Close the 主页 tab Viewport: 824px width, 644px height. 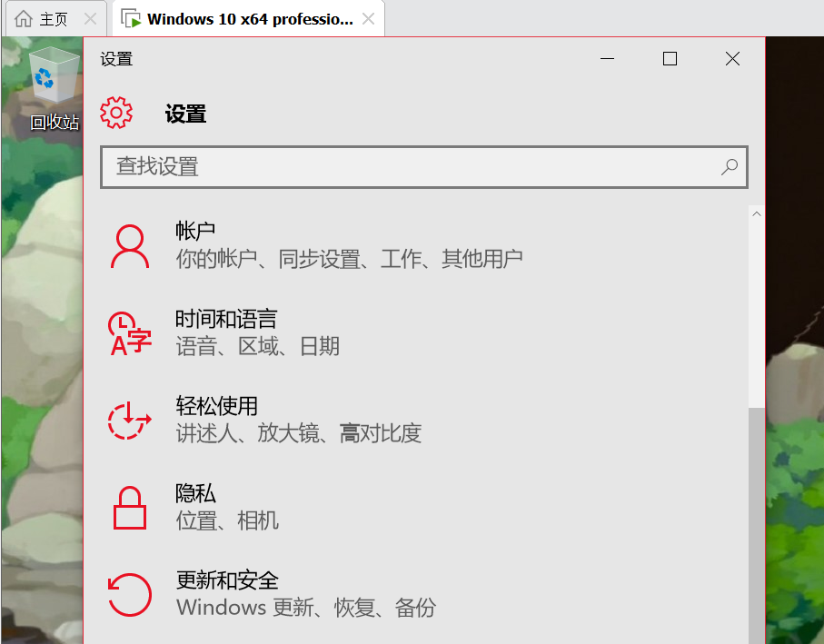point(88,18)
